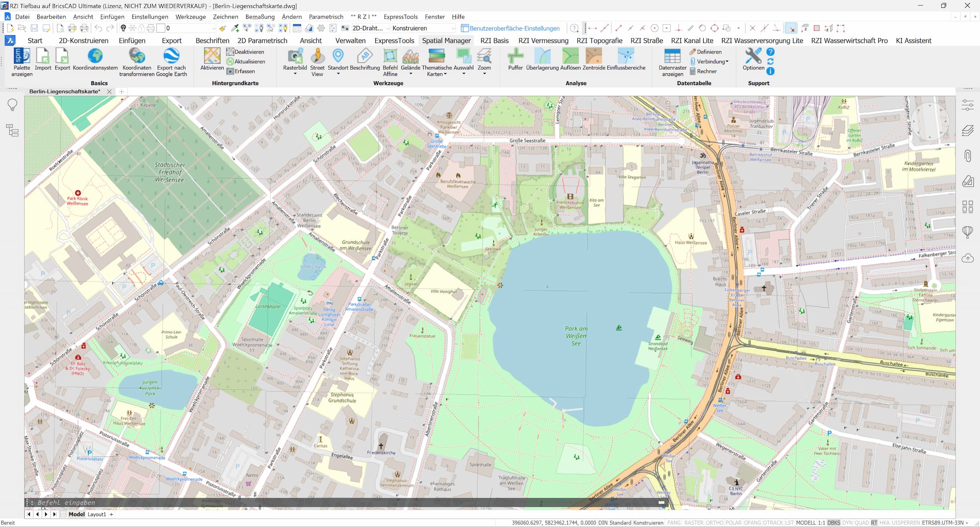Expand the Standort dropdown
This screenshot has height=527, width=980.
(338, 74)
